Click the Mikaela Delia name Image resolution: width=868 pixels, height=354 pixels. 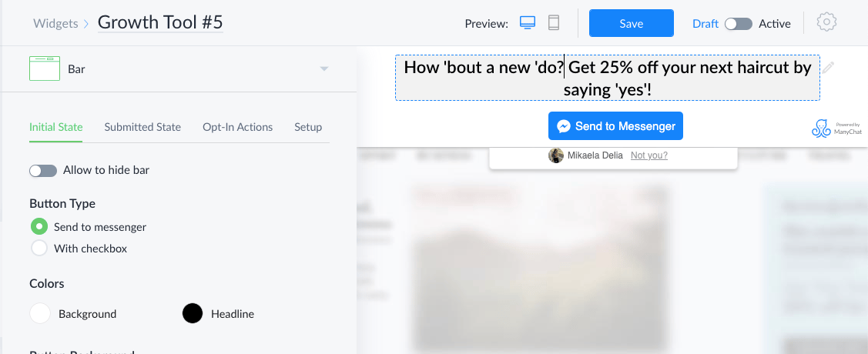tap(595, 155)
